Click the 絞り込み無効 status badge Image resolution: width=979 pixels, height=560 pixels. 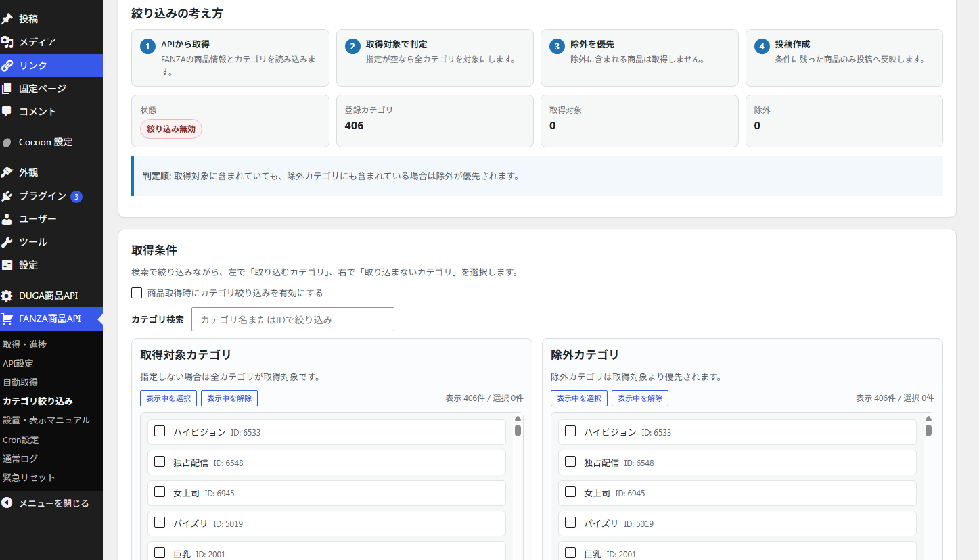(171, 129)
